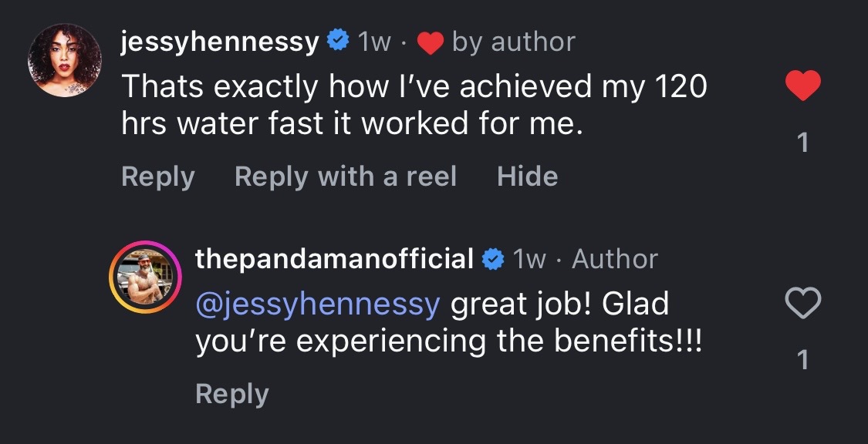Tap the thepandamanofficial username
This screenshot has height=444, width=868.
click(334, 259)
